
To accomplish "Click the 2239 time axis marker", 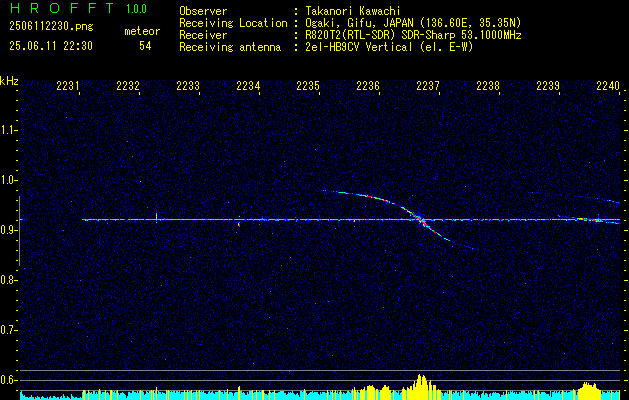I will pyautogui.click(x=548, y=86).
